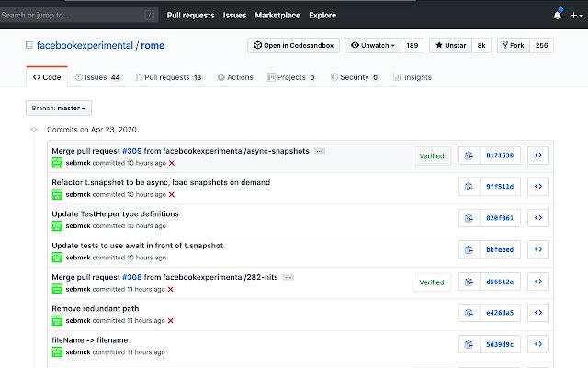The width and height of the screenshot is (588, 368).
Task: Open Marketplace in top navigation
Action: 277,16
